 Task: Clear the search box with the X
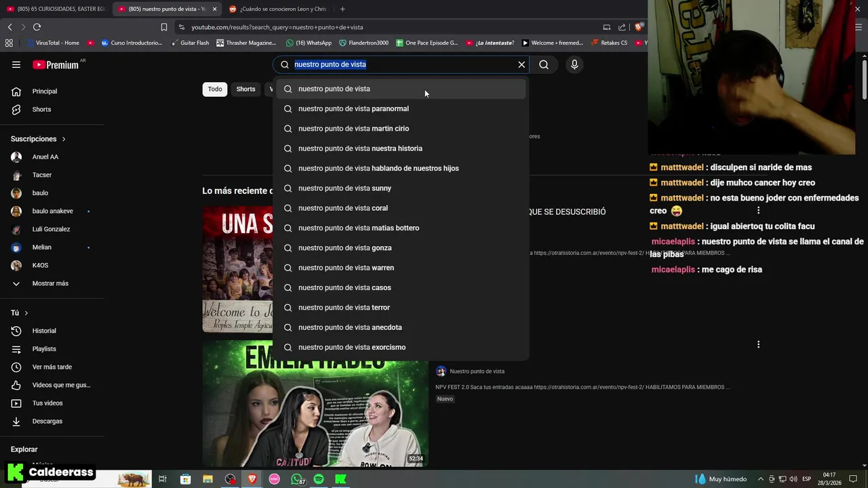tap(521, 64)
